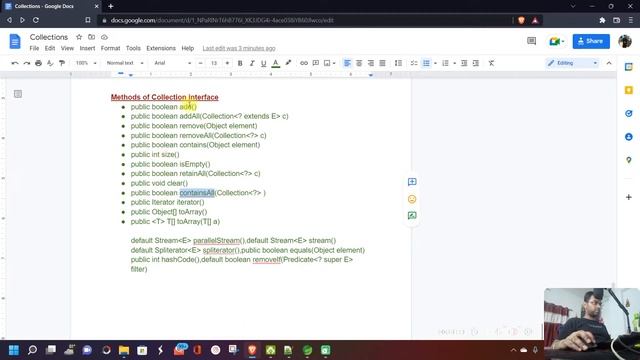Show the document outline icon
The width and height of the screenshot is (640, 360).
pos(18,94)
